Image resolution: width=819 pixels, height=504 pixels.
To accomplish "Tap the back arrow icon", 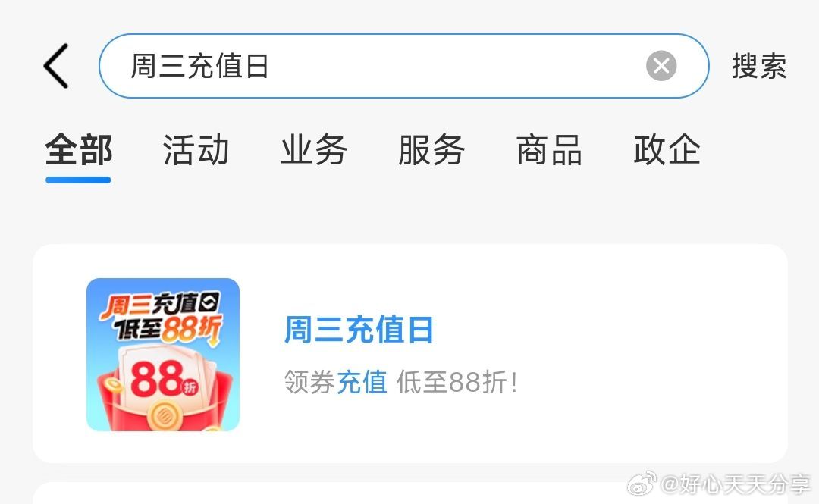I will [56, 66].
